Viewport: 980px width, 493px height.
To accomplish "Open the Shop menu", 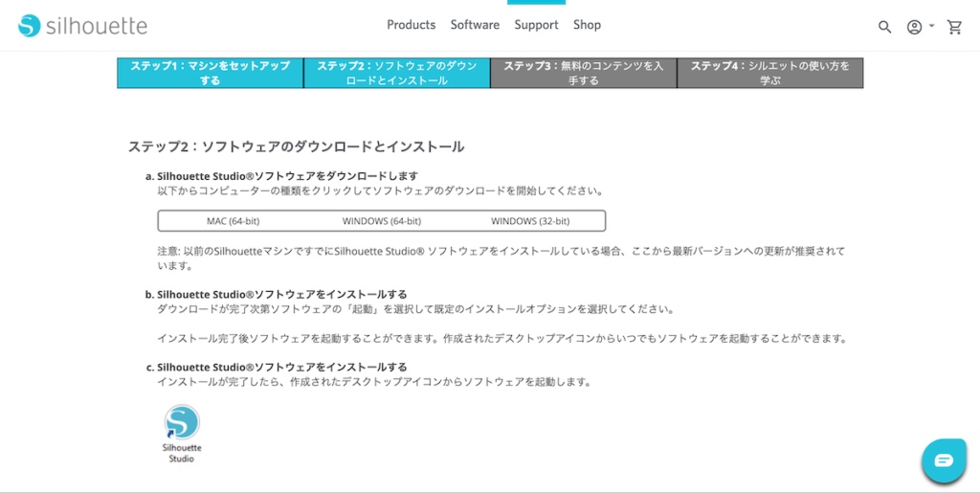I will tap(587, 25).
